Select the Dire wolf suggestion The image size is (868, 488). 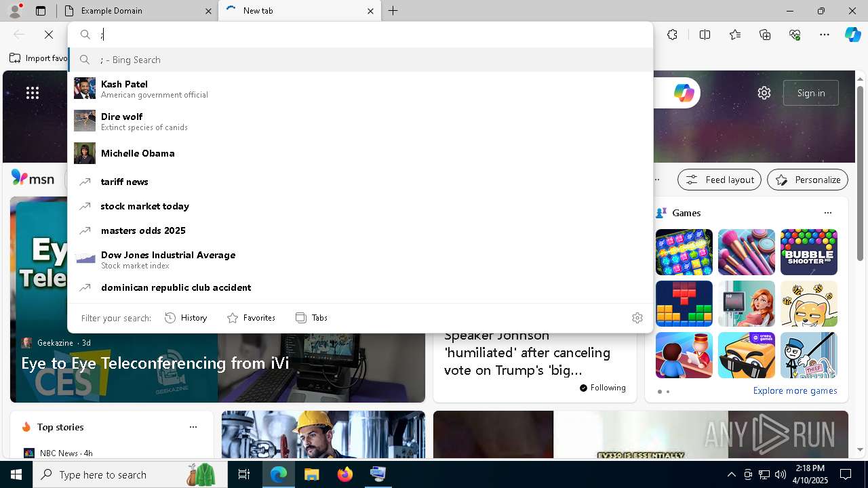coord(360,121)
